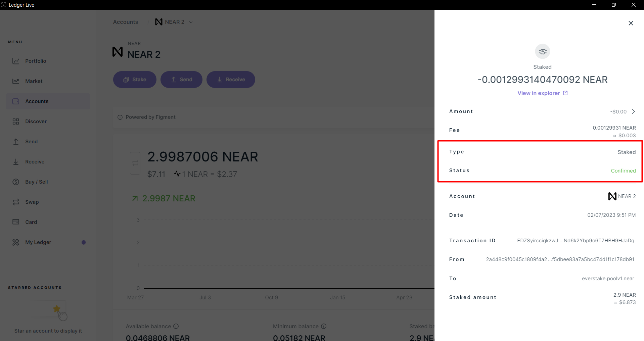Click the To address everstake.poolv1.near
The height and width of the screenshot is (341, 644).
tap(608, 279)
